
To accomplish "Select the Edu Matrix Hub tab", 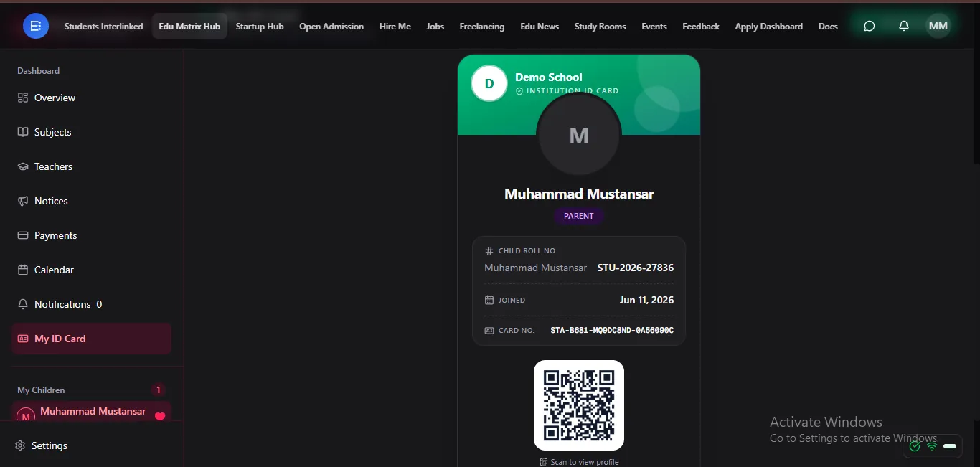I will pyautogui.click(x=189, y=26).
